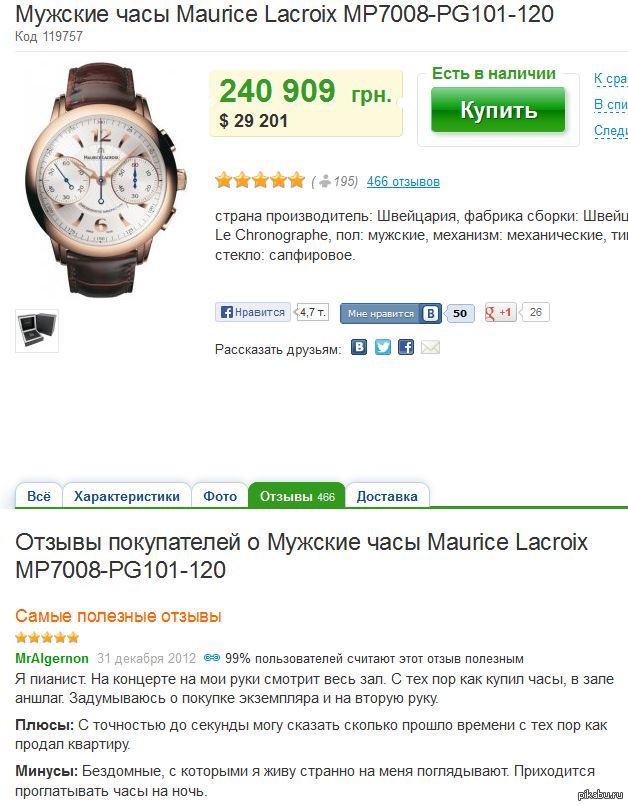This screenshot has height=806, width=628.
Task: Click the five-star rating above MrAlgernon's review
Action: tap(47, 638)
